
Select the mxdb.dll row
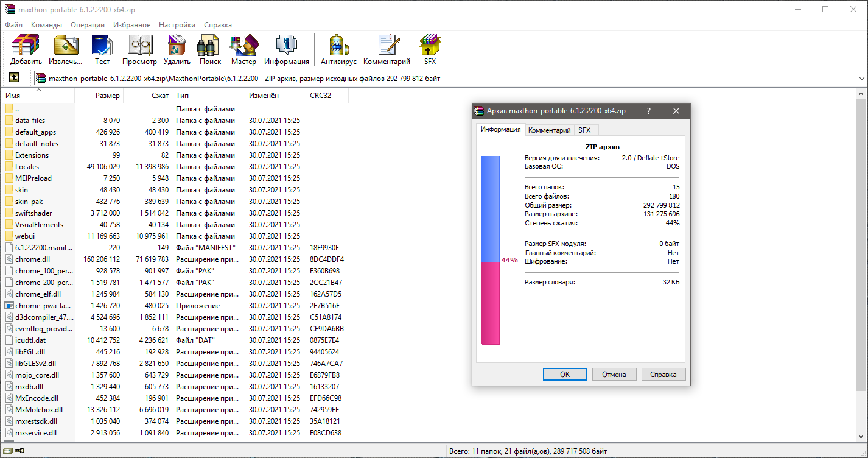[175, 387]
